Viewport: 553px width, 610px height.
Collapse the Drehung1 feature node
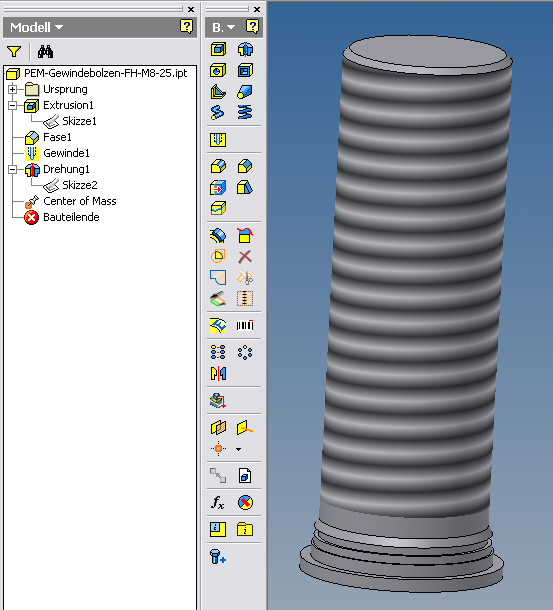pos(12,169)
